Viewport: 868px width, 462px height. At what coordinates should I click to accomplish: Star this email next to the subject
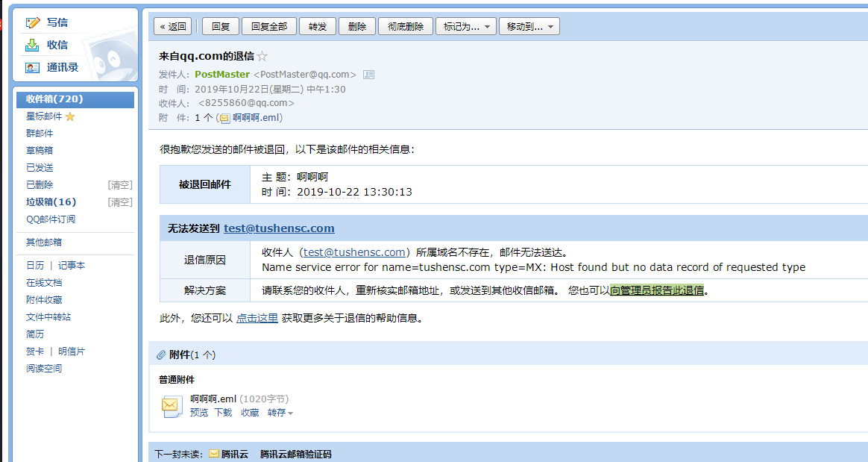click(262, 56)
